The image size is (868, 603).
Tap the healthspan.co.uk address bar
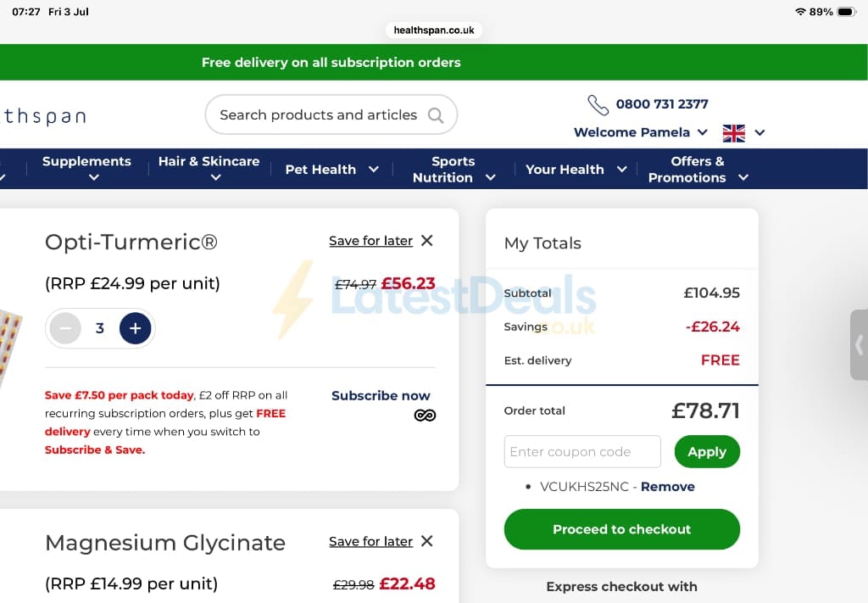point(434,31)
